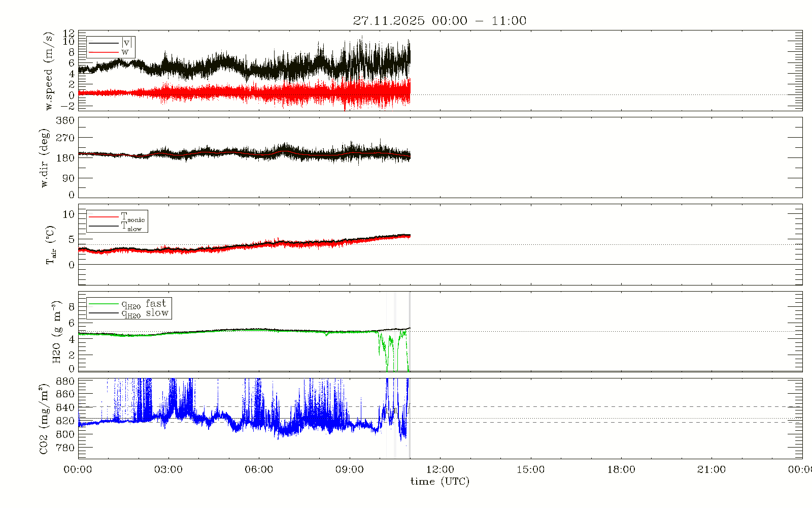Click the w.dir (deg) axis label
812x508 pixels.
point(45,158)
